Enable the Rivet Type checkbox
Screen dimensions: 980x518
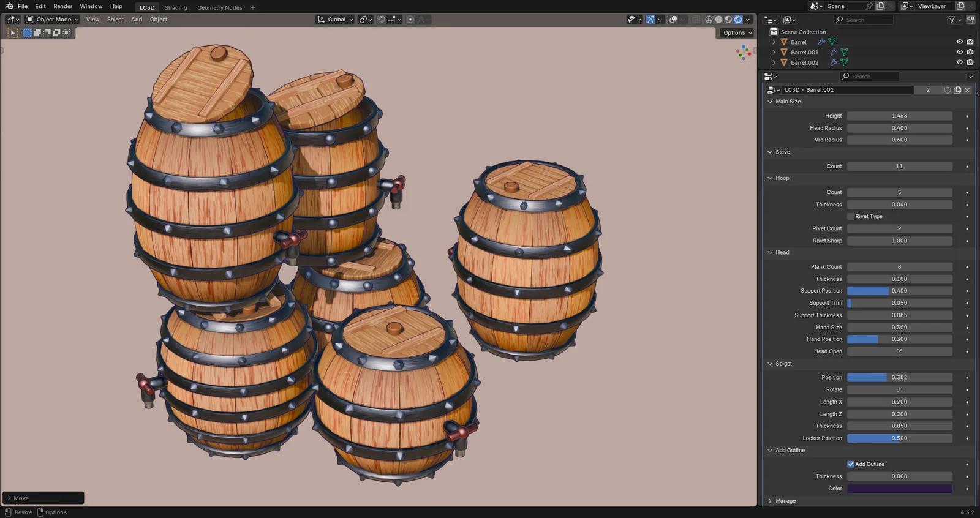click(x=850, y=216)
